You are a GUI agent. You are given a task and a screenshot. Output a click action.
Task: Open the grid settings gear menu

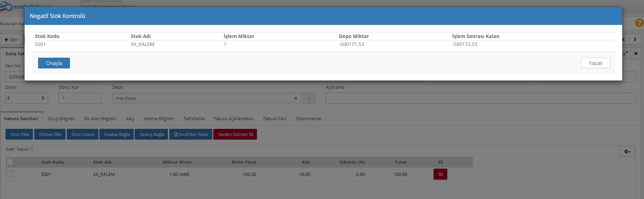point(627,151)
